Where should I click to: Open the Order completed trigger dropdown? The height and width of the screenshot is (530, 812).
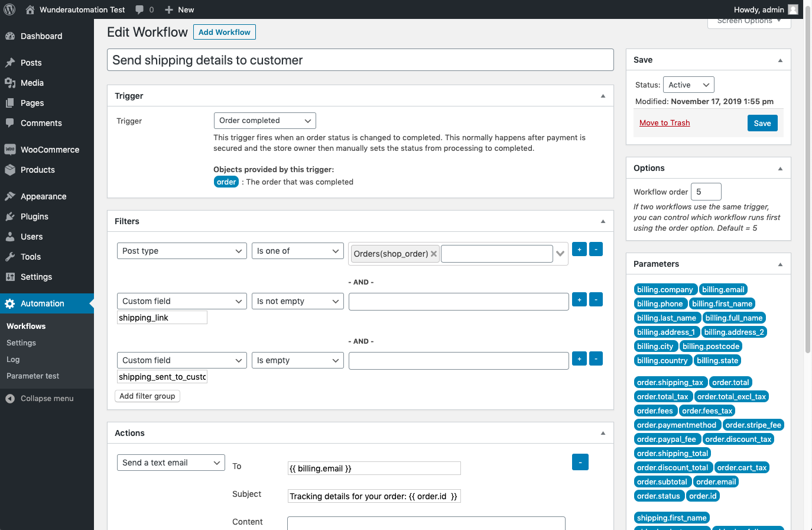click(x=265, y=121)
